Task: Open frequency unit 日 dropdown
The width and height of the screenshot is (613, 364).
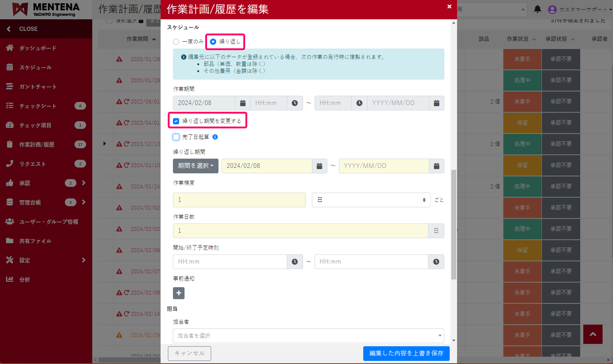Action: (371, 200)
